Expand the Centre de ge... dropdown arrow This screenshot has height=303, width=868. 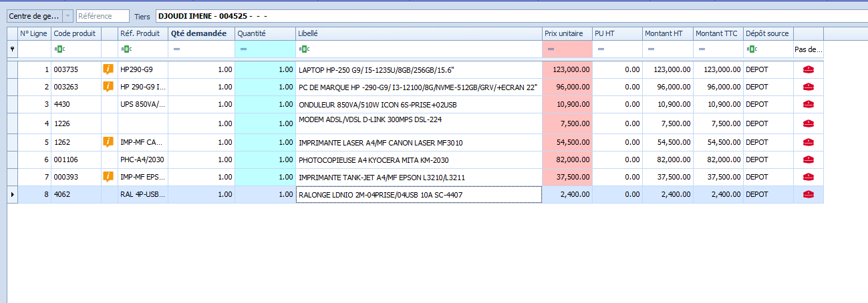coord(67,15)
